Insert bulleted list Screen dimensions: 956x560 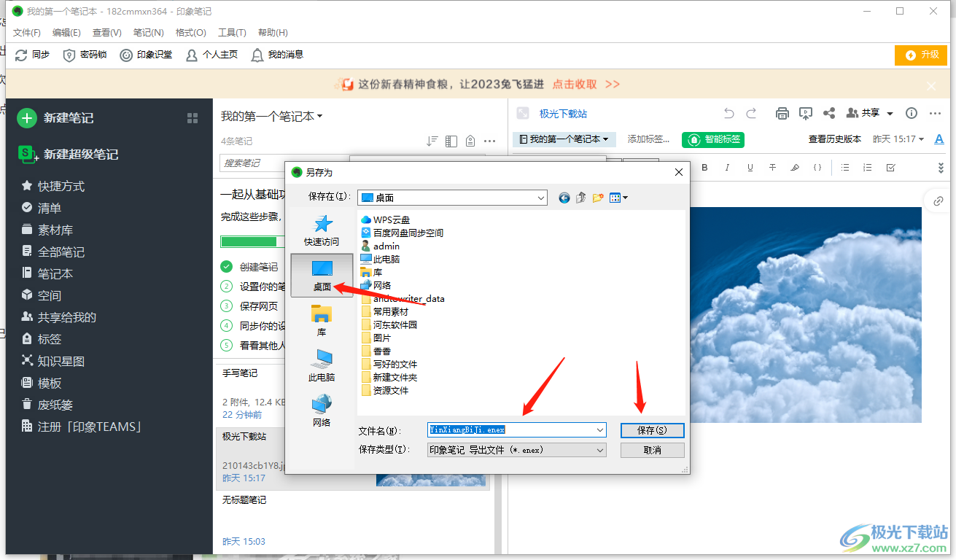tap(845, 168)
